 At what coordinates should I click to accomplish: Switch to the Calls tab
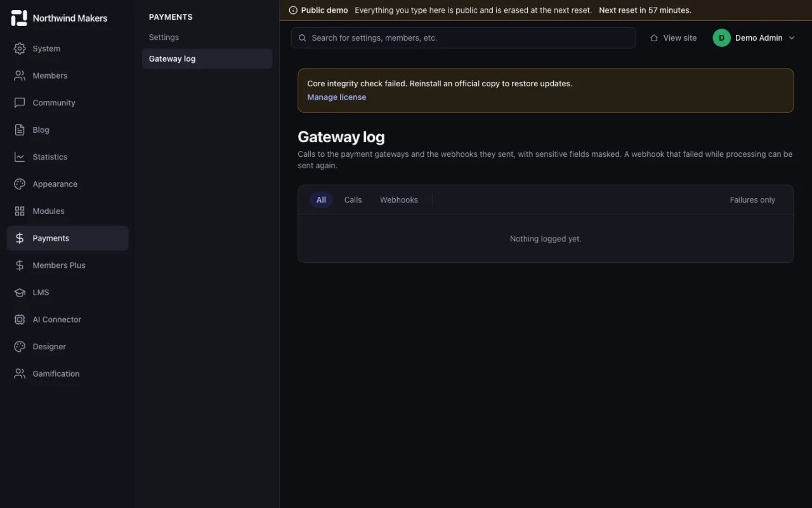pyautogui.click(x=353, y=200)
